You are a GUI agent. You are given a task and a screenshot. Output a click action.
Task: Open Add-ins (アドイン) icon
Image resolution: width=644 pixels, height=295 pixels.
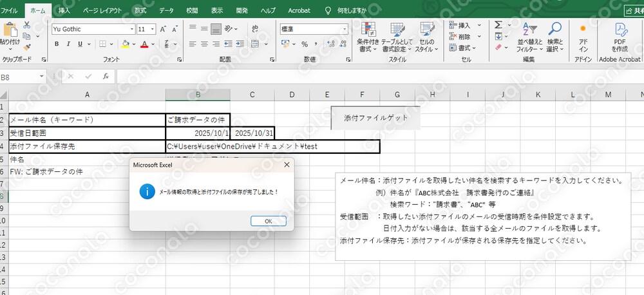coord(583,37)
